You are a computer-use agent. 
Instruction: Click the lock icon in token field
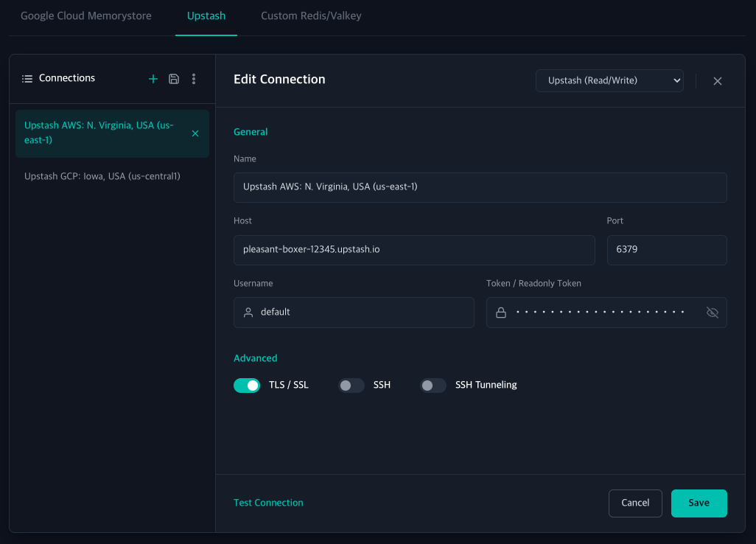click(501, 313)
